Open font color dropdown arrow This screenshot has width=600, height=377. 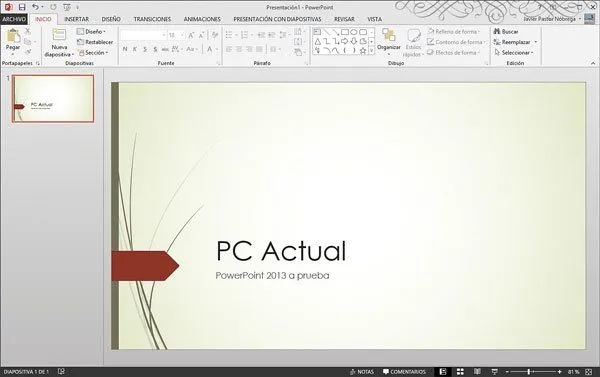[x=217, y=49]
